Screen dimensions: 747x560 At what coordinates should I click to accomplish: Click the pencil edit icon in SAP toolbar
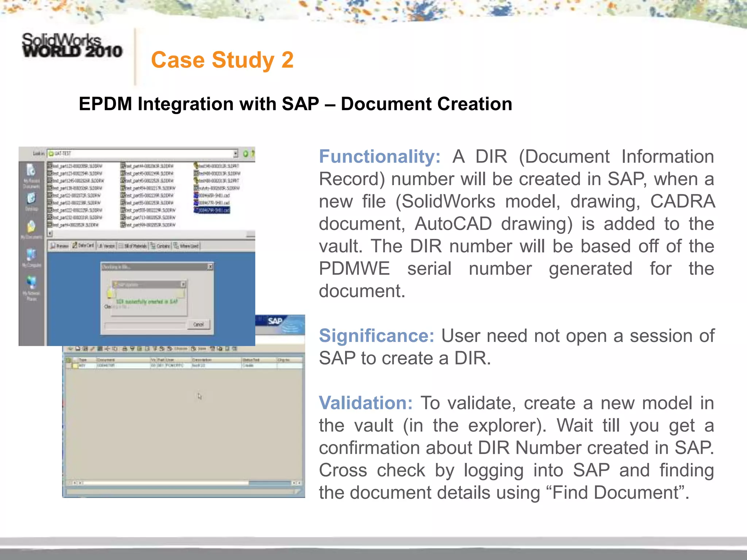click(x=92, y=349)
